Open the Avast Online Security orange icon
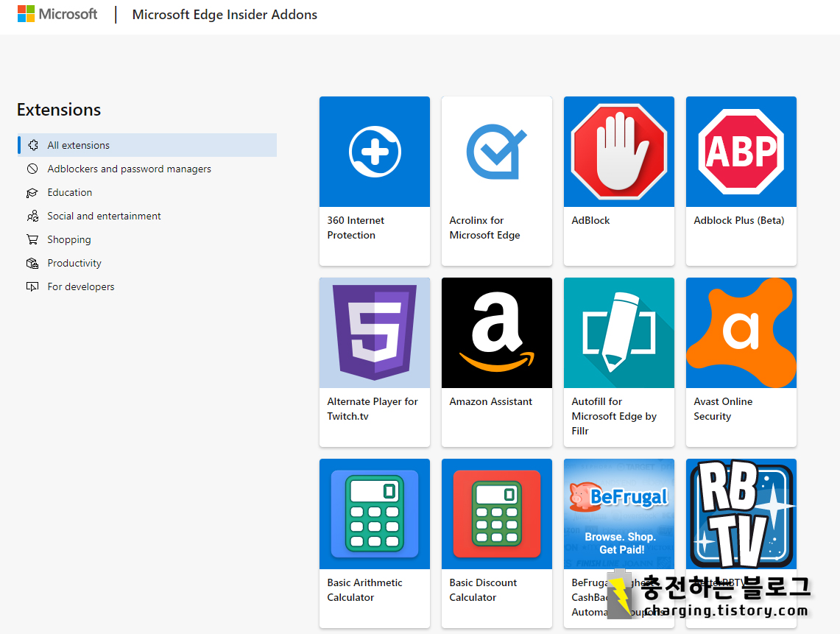 coord(741,333)
